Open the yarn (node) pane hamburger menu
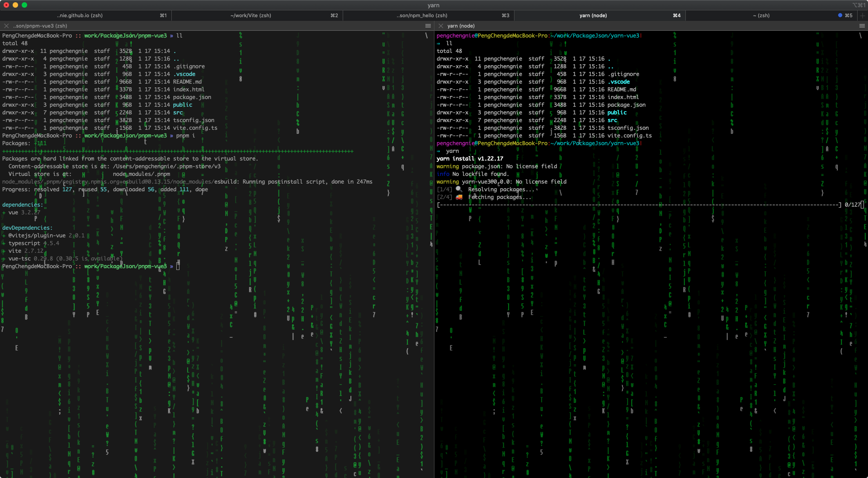Viewport: 868px width, 478px height. click(862, 26)
